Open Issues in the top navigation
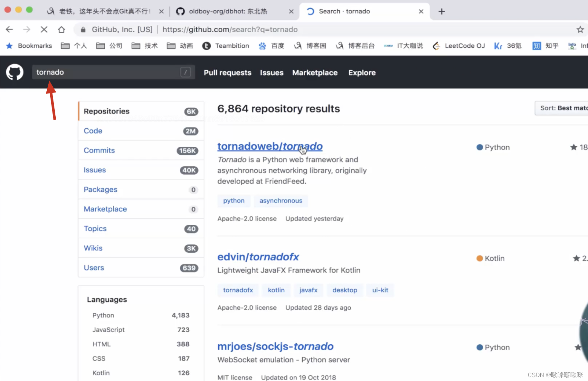The width and height of the screenshot is (588, 381). click(x=272, y=73)
